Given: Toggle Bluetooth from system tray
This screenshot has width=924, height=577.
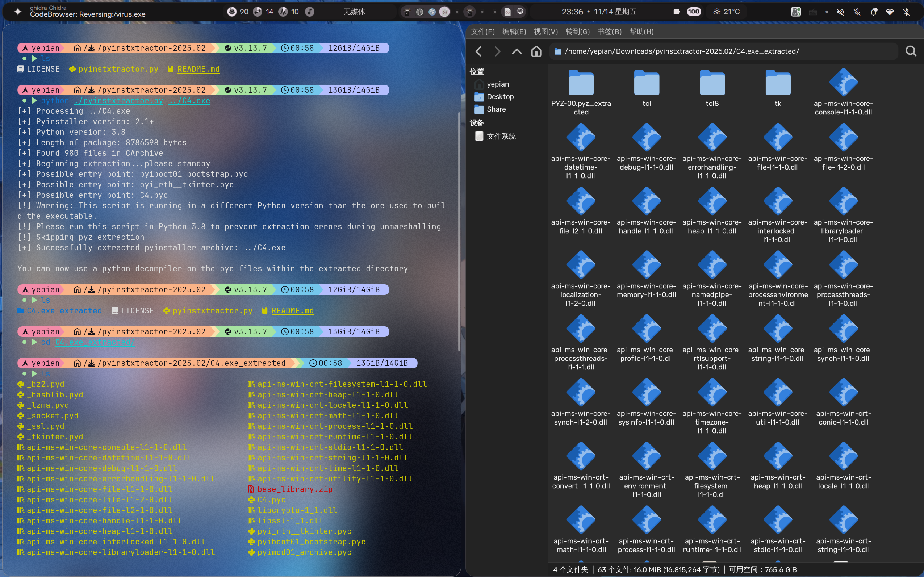Looking at the screenshot, I should [907, 12].
